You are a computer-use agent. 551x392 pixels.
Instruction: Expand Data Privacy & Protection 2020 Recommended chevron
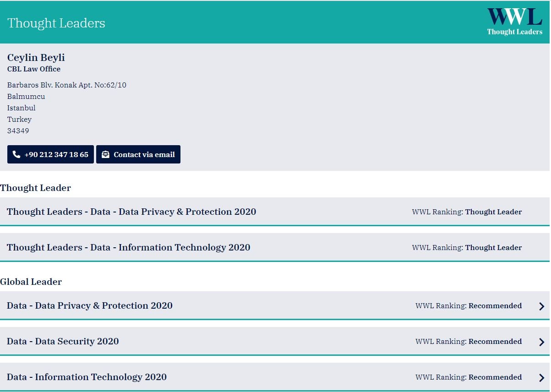[541, 306]
